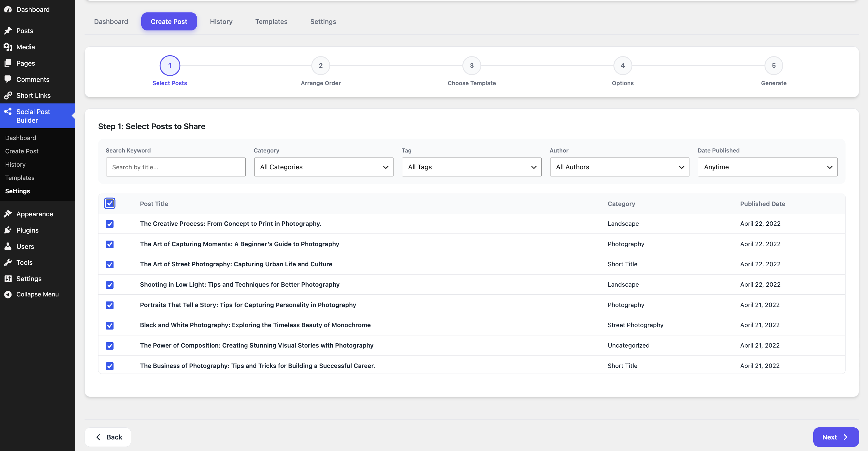The width and height of the screenshot is (868, 451).
Task: Open the Settings tab in top navigation
Action: click(323, 22)
